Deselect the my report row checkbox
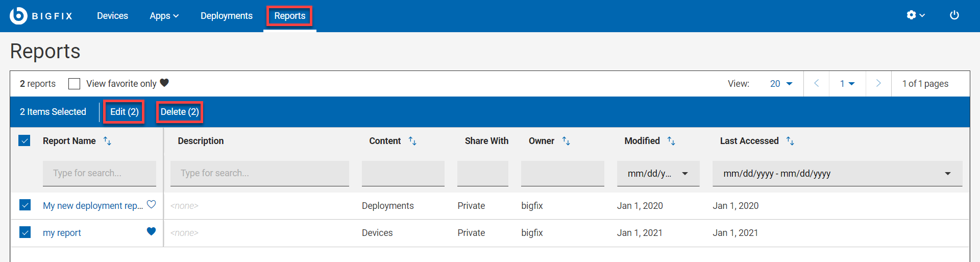The height and width of the screenshot is (262, 980). pyautogui.click(x=25, y=232)
